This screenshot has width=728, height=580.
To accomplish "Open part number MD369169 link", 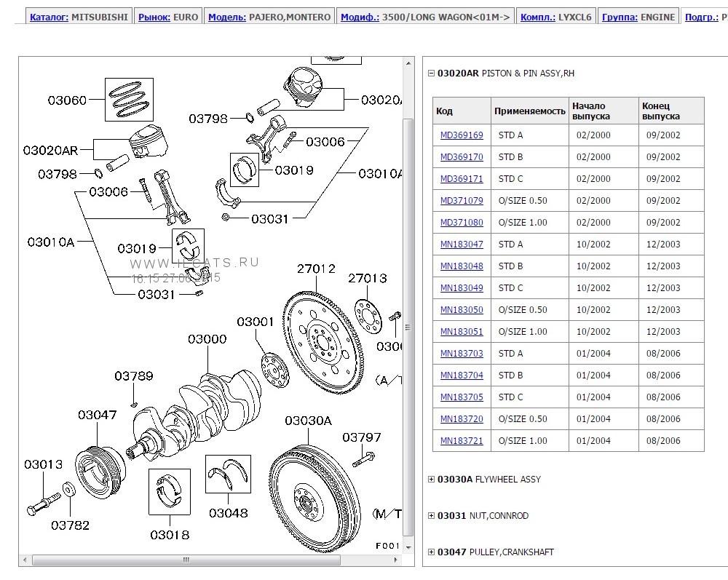I will (x=462, y=135).
